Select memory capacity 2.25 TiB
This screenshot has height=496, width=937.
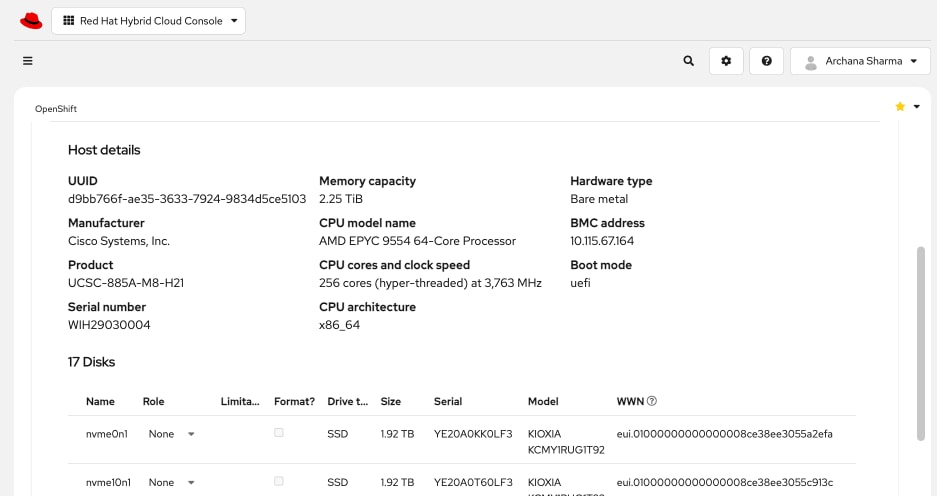tap(341, 199)
